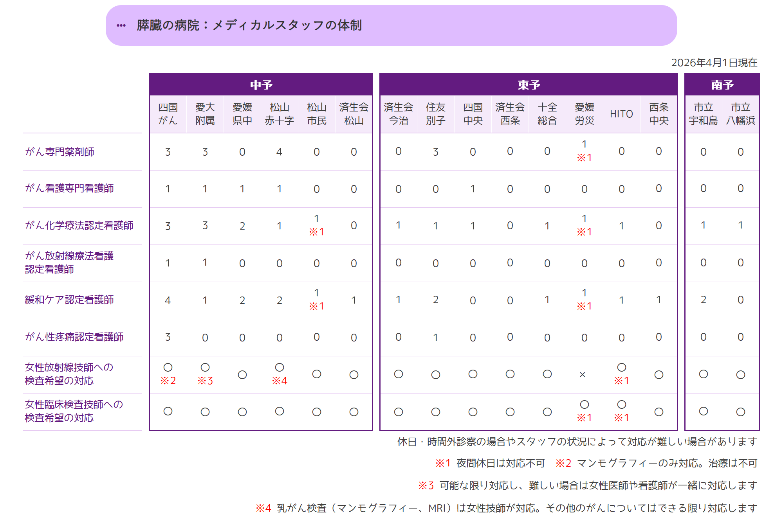
Task: Click the 女性臨床検査技師への検査希望の対応 row label
Action: 74,411
